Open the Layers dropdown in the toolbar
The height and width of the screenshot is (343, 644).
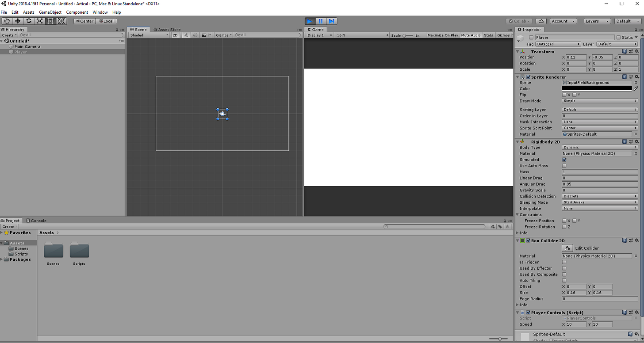[597, 21]
